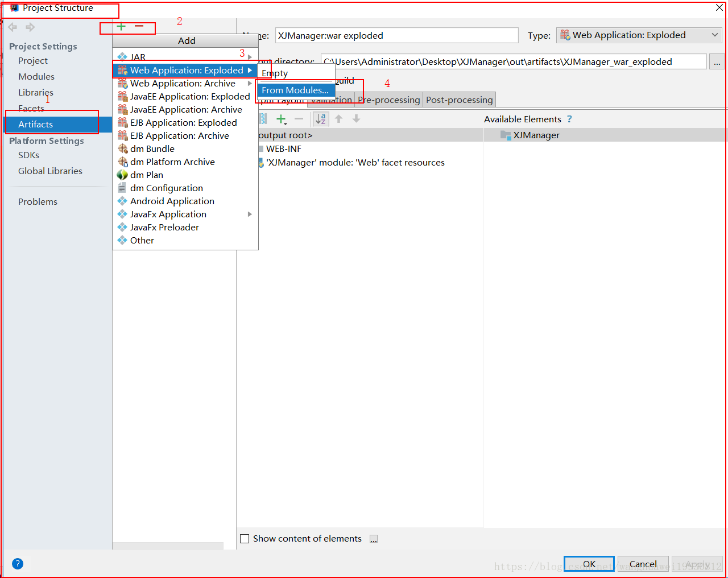
Task: Click the back navigation arrow
Action: (x=13, y=27)
